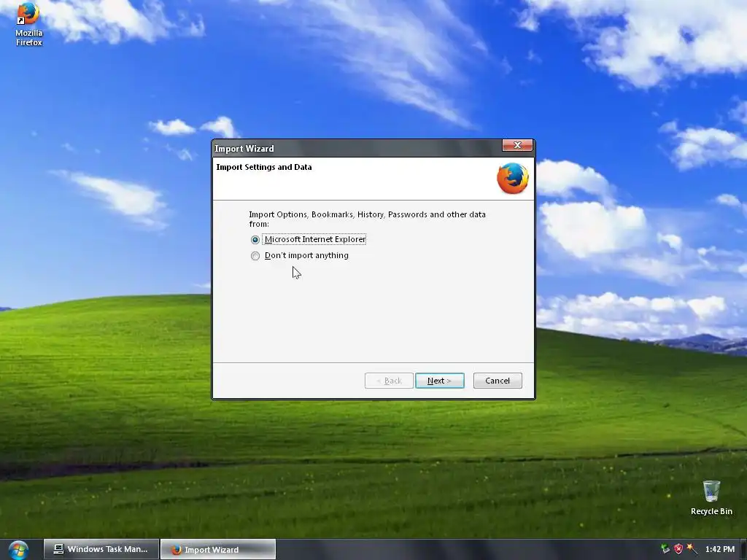Screen dimensions: 747x560
Task: Click Cancel in the Import Wizard
Action: [x=498, y=381]
